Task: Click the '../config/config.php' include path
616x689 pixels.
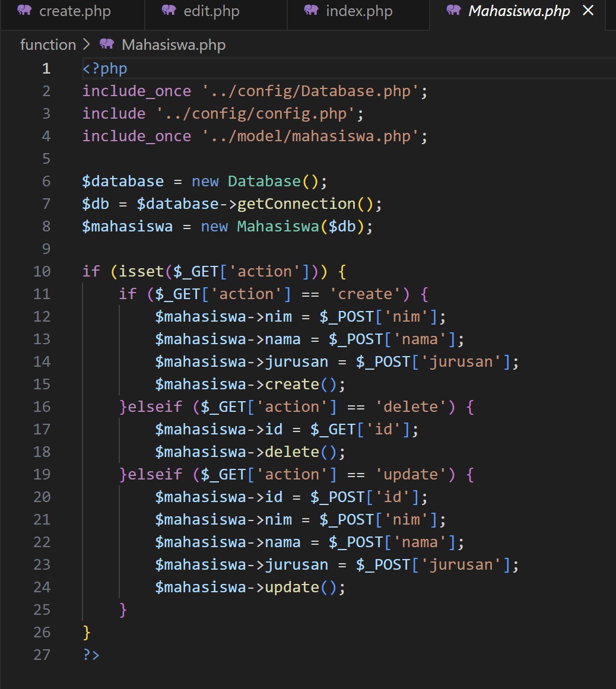Action: [255, 114]
